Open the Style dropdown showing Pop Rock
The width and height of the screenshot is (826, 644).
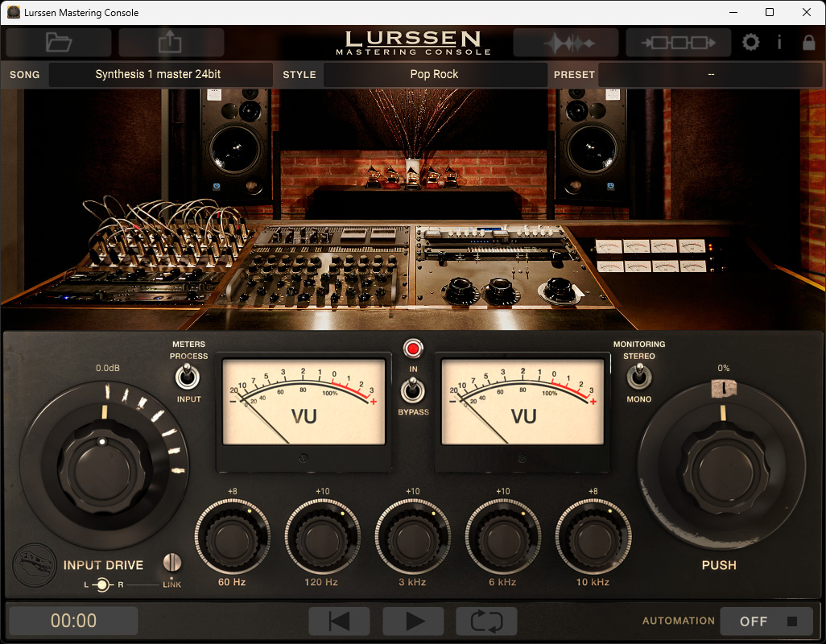[435, 74]
